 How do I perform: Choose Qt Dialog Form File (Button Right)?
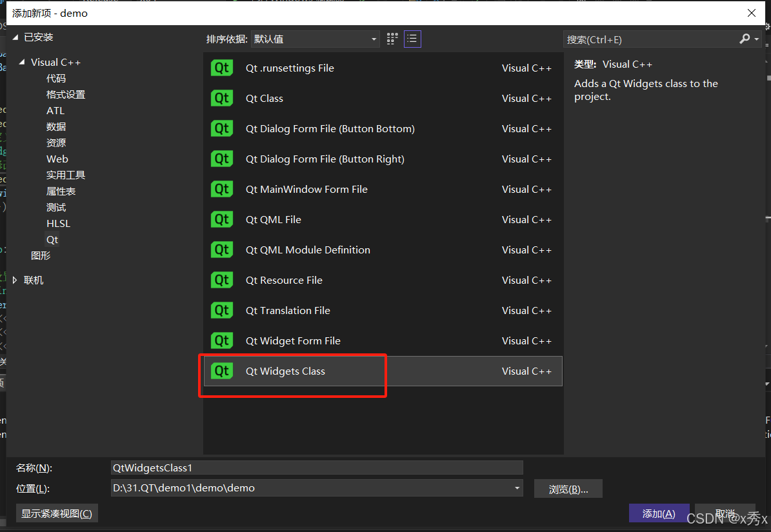click(383, 159)
